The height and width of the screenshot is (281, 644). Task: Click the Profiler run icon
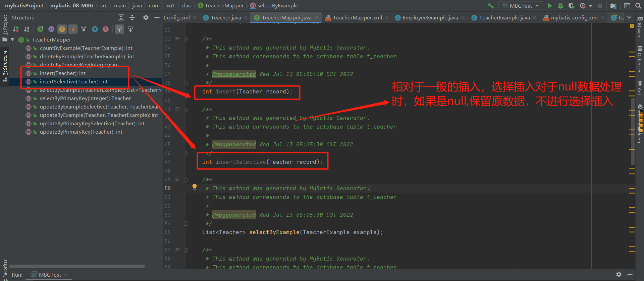coord(583,6)
